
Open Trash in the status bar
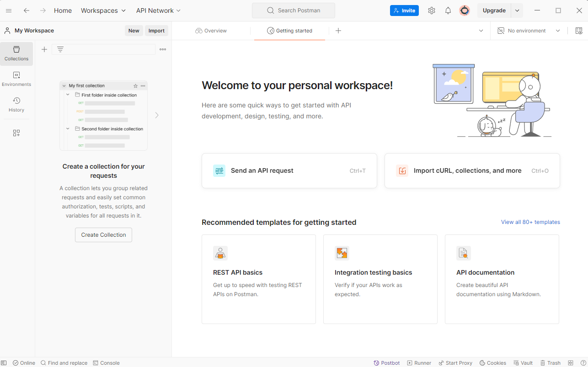550,363
